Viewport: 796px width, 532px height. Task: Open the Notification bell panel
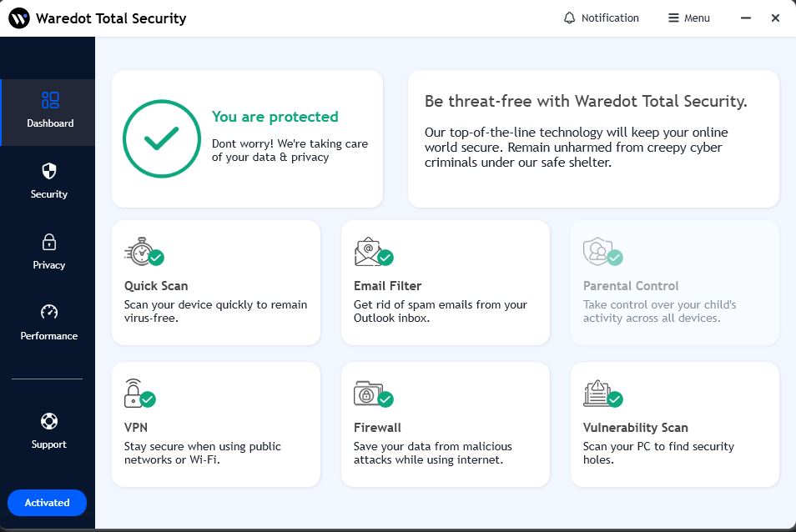[601, 18]
